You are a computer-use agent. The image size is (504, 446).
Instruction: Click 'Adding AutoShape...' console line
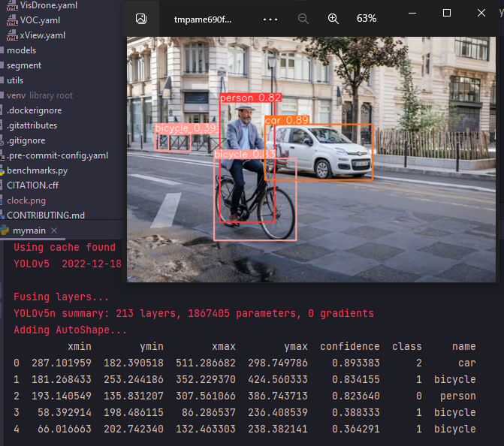point(71,330)
